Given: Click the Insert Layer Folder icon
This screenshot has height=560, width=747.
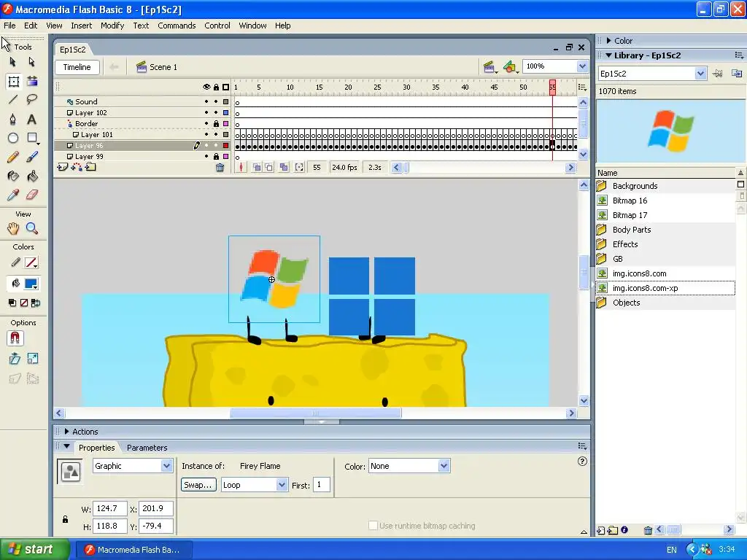Looking at the screenshot, I should (90, 167).
